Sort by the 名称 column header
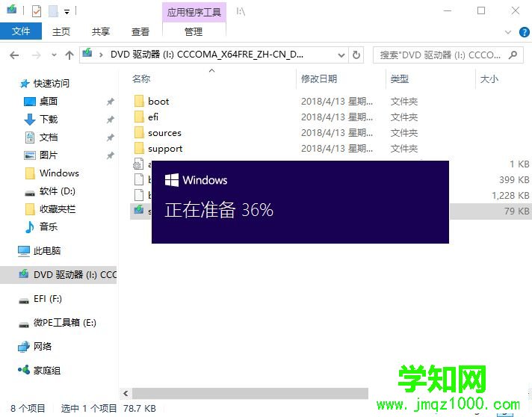Viewport: 532px width, 417px height. (141, 78)
